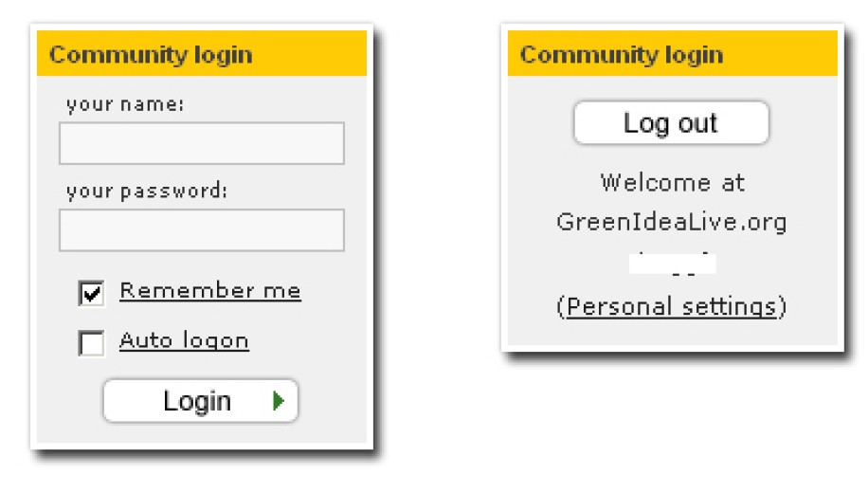Focus the your name input field
The height and width of the screenshot is (493, 868).
tap(201, 143)
